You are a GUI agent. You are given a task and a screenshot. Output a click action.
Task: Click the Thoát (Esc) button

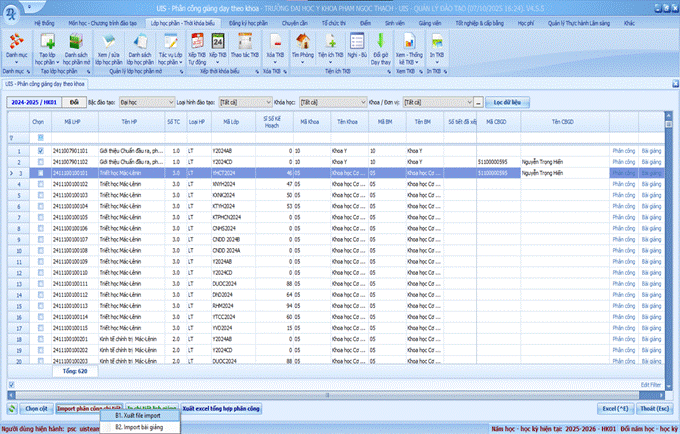pyautogui.click(x=655, y=409)
